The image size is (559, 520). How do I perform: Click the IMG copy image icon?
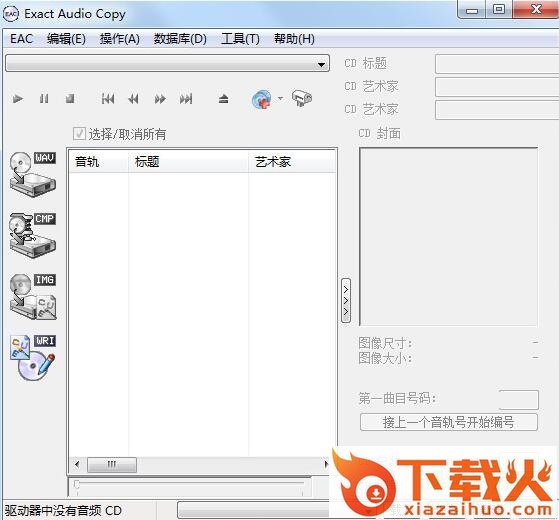click(x=33, y=297)
